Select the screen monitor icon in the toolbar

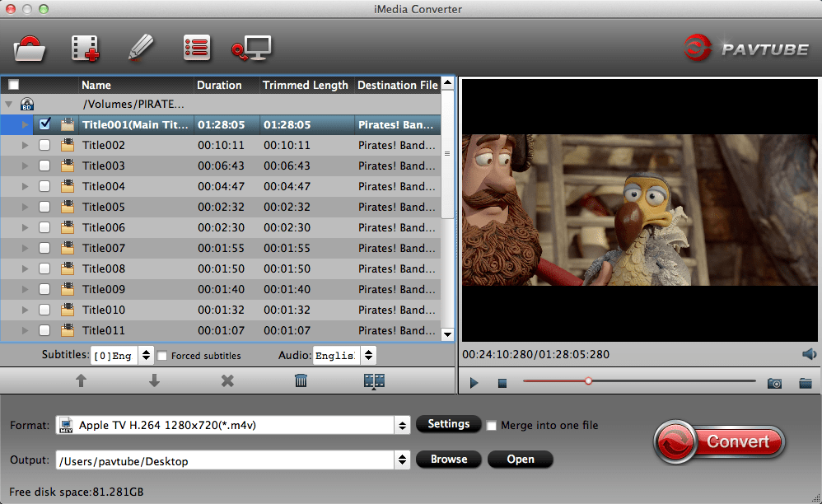coord(251,48)
